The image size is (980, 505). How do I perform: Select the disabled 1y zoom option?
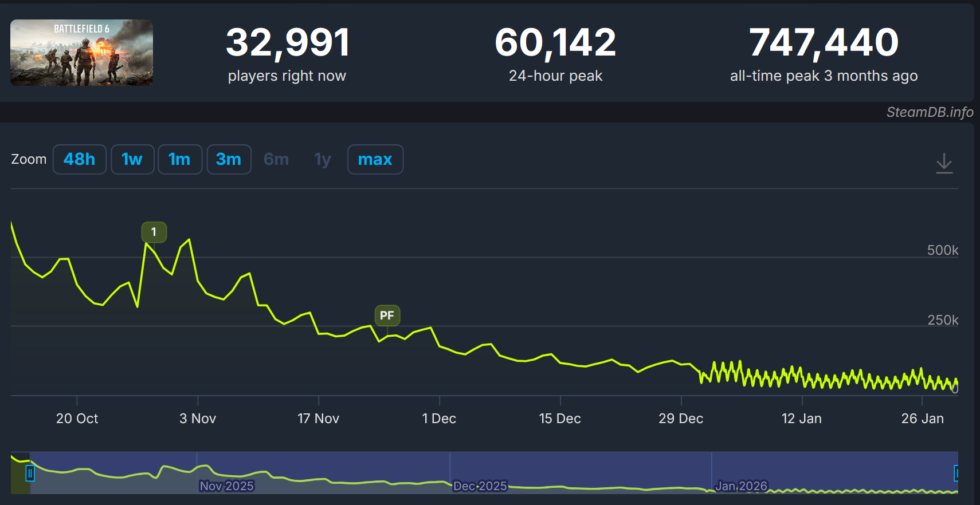tap(323, 159)
